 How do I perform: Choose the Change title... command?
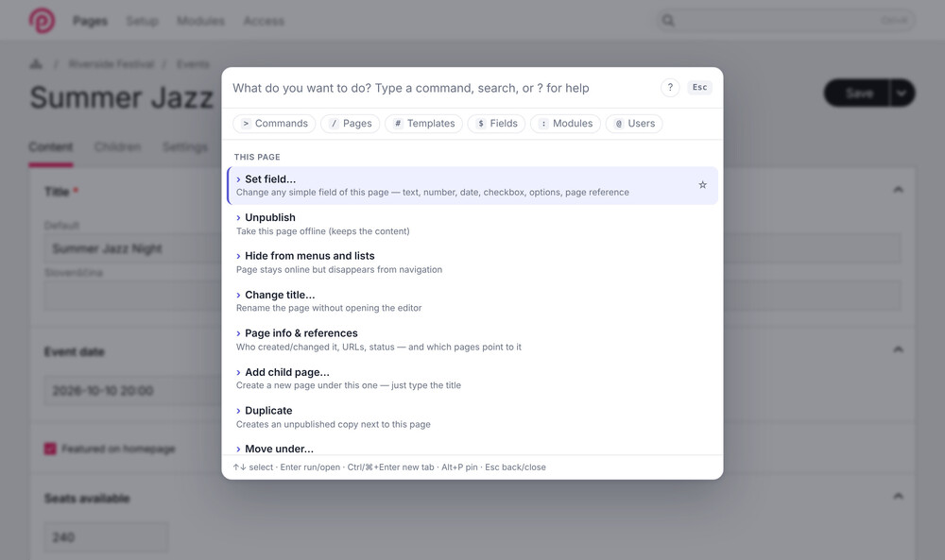click(x=472, y=301)
